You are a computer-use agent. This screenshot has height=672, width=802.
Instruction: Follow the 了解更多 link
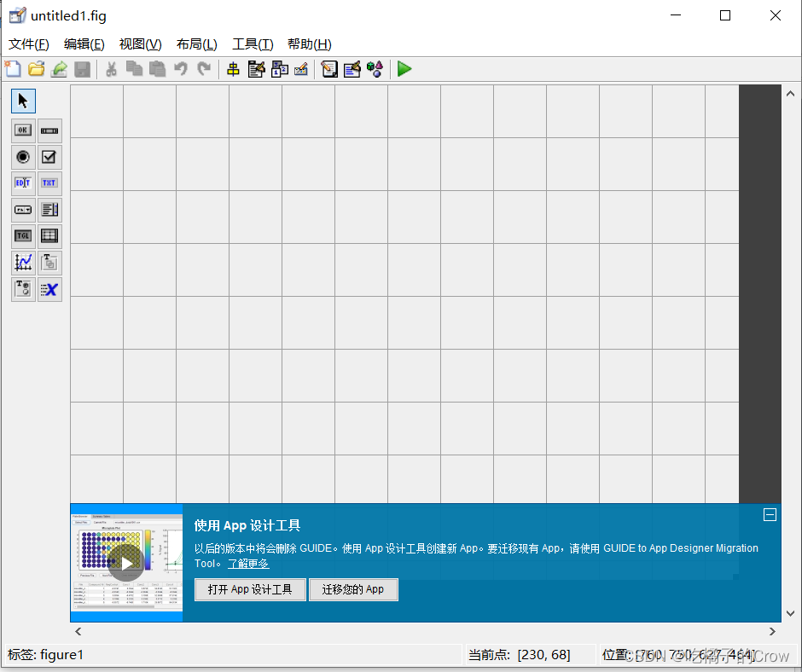[x=248, y=564]
